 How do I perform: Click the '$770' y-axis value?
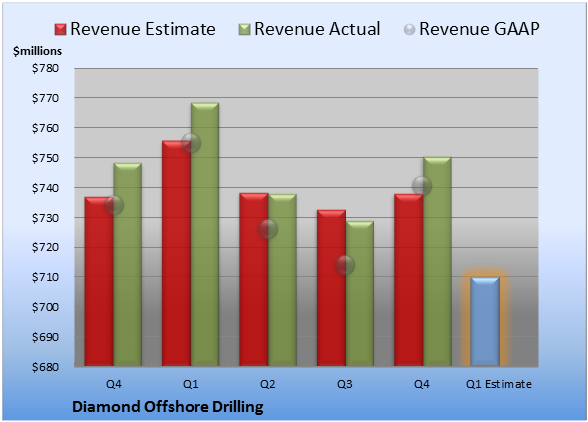tap(45, 98)
